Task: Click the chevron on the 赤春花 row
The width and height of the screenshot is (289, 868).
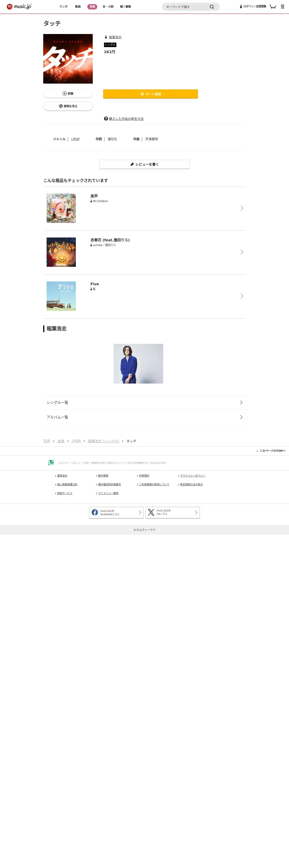Action: click(242, 252)
